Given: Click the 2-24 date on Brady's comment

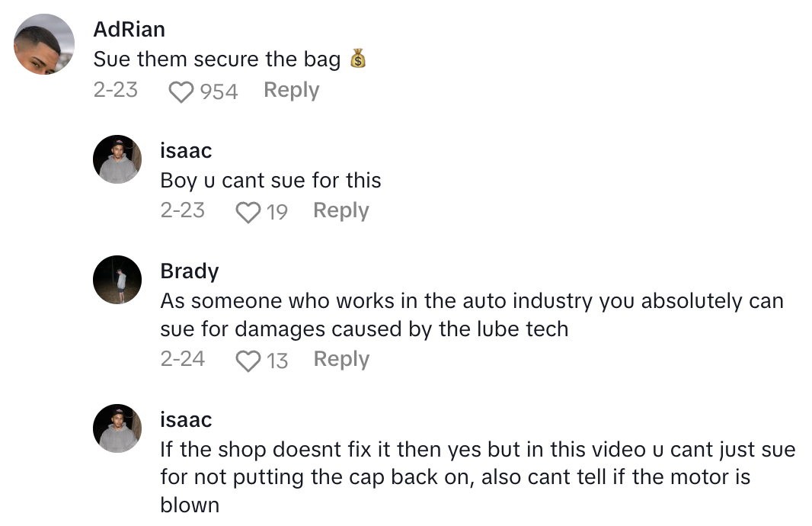Looking at the screenshot, I should (x=183, y=359).
